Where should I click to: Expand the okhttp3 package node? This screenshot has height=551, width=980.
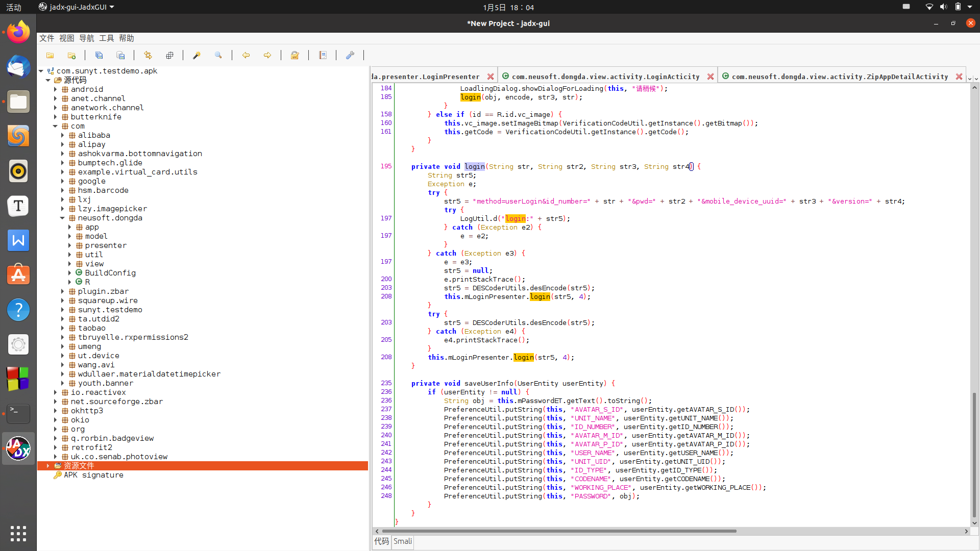coord(56,411)
